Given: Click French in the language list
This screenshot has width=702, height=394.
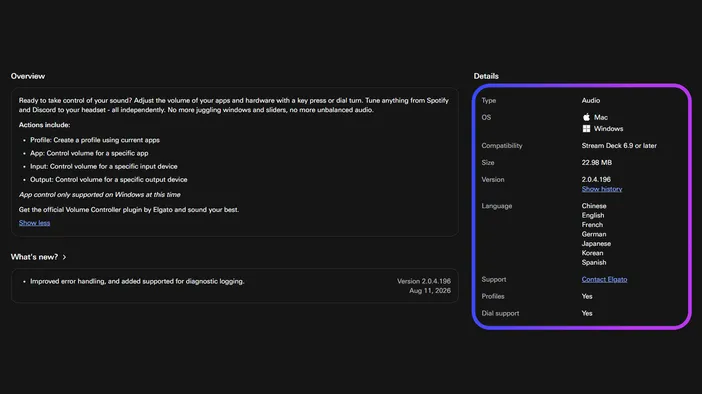Looking at the screenshot, I should (592, 225).
